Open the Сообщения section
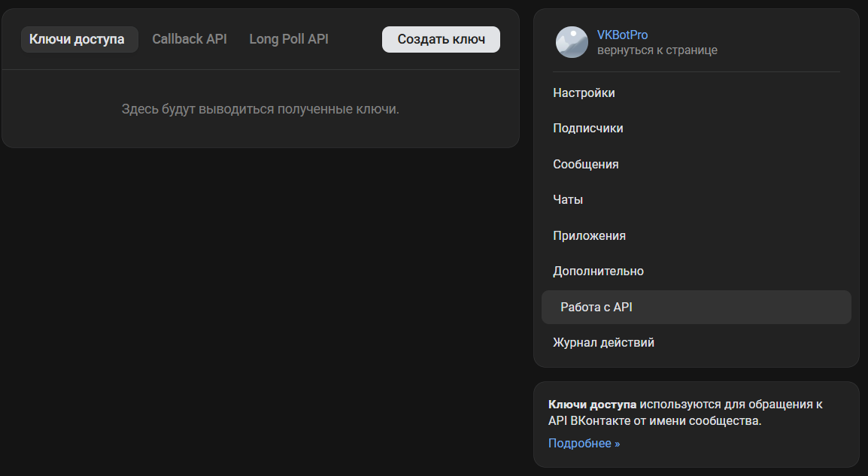Image resolution: width=868 pixels, height=476 pixels. pyautogui.click(x=586, y=163)
